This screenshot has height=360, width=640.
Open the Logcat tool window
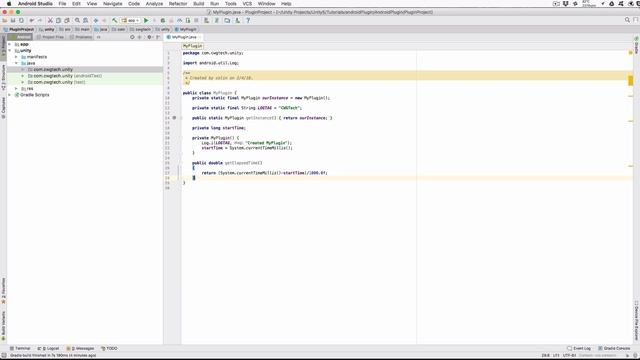point(48,349)
